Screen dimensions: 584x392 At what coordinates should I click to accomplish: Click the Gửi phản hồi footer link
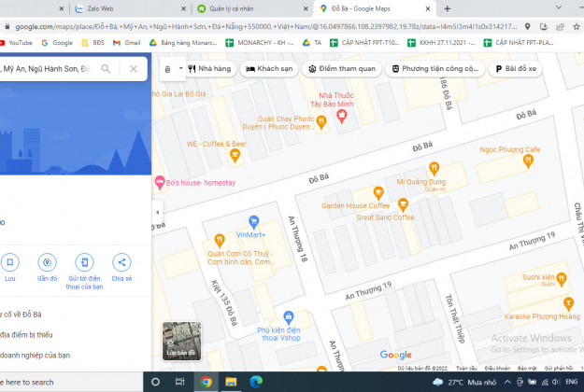coord(559,368)
